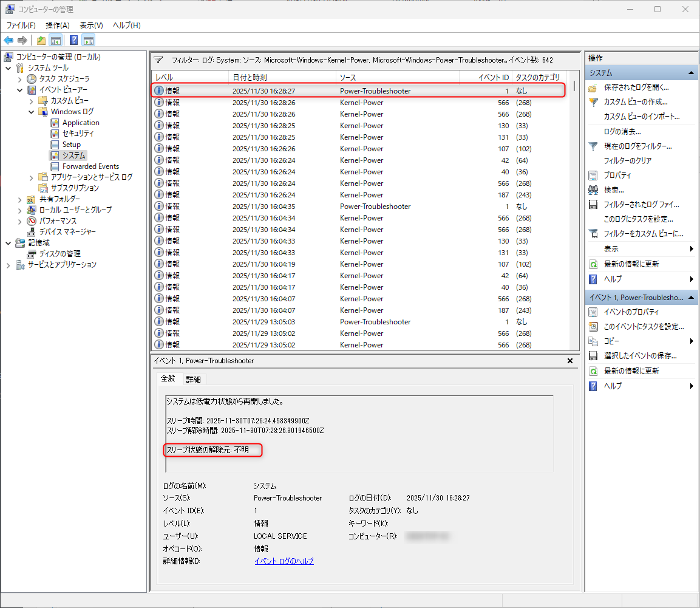Viewport: 700px width, 608px height.
Task: Navigate back with the back arrow
Action: (8, 40)
